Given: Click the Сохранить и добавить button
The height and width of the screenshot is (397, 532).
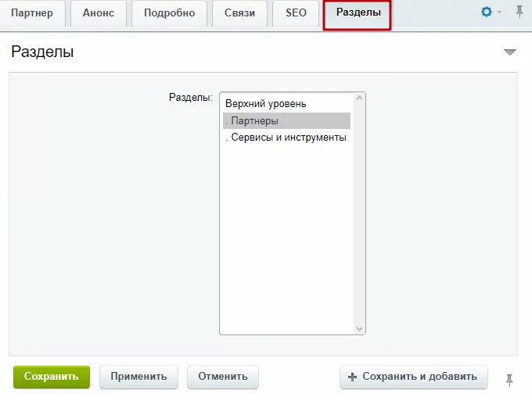Looking at the screenshot, I should [x=414, y=377].
